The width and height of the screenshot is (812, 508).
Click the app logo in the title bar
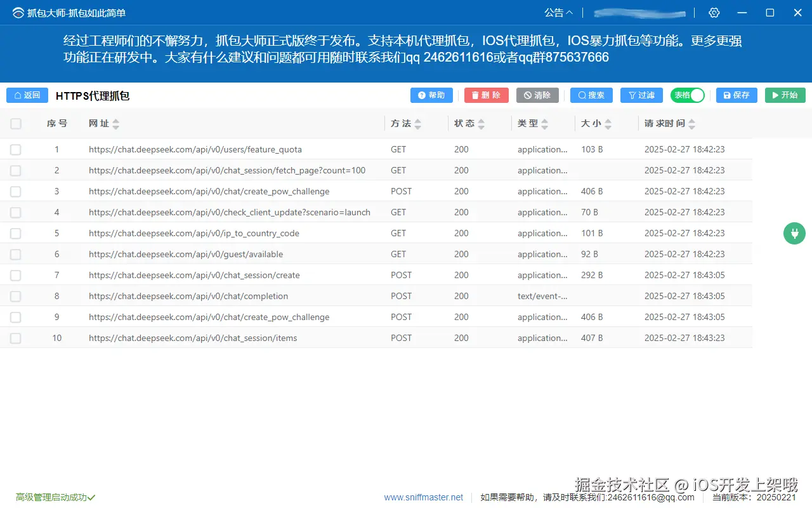point(18,13)
